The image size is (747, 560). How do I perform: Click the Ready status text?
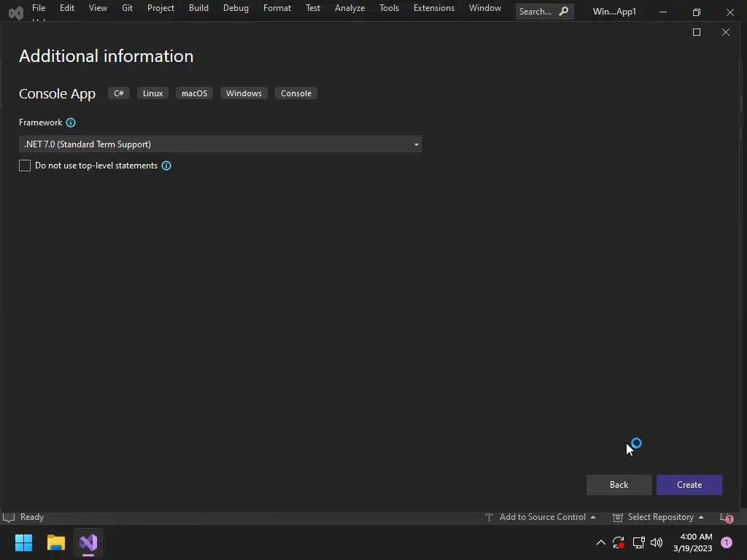pyautogui.click(x=32, y=517)
